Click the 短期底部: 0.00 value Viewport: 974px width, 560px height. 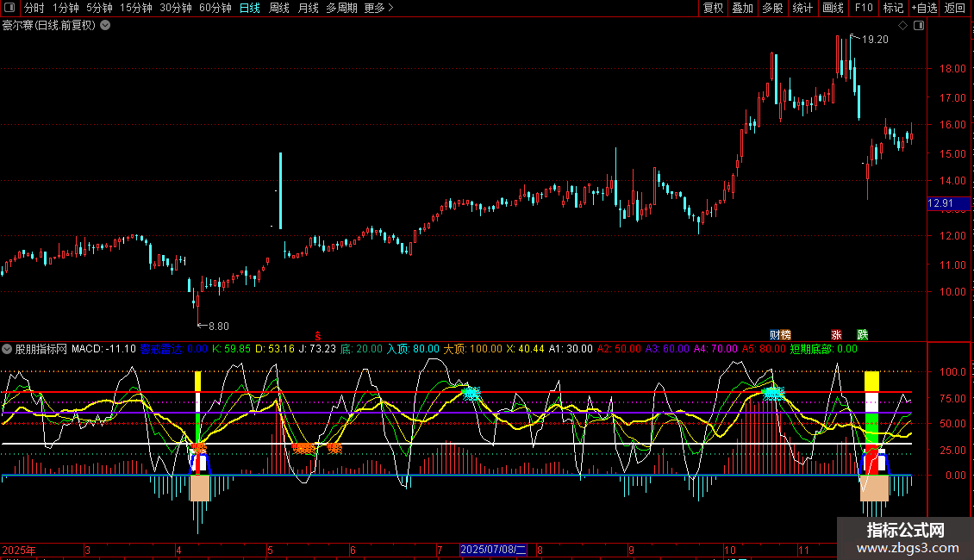[824, 349]
